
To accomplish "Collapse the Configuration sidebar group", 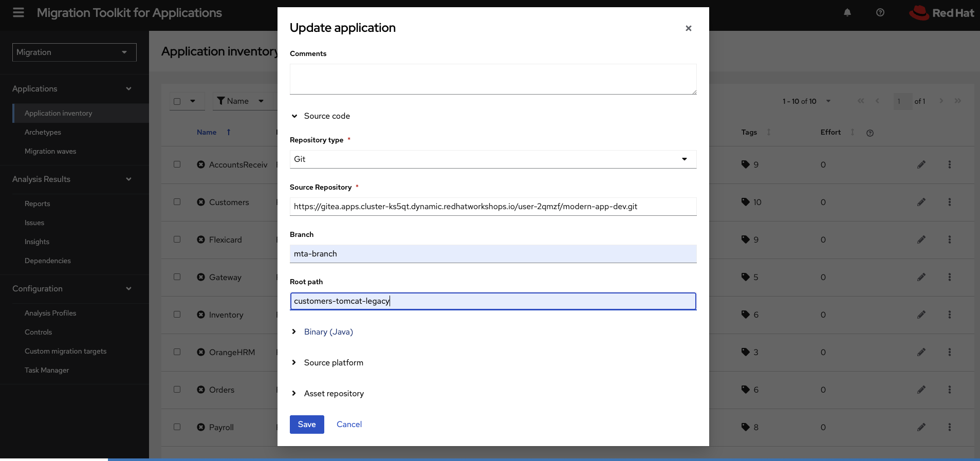I will [75, 289].
